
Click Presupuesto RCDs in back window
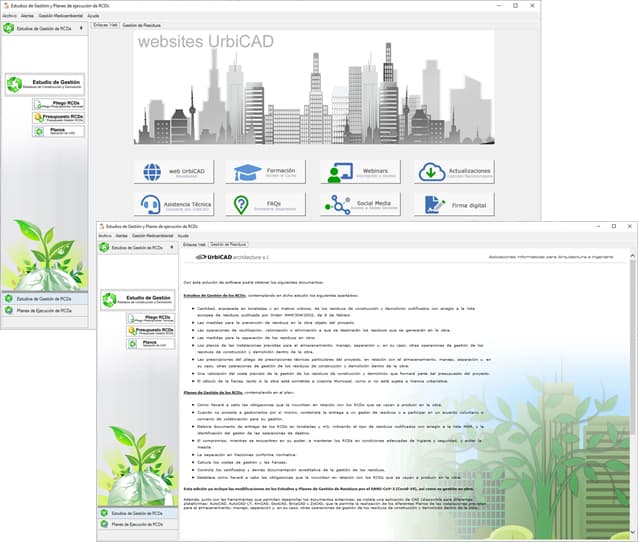(59, 118)
